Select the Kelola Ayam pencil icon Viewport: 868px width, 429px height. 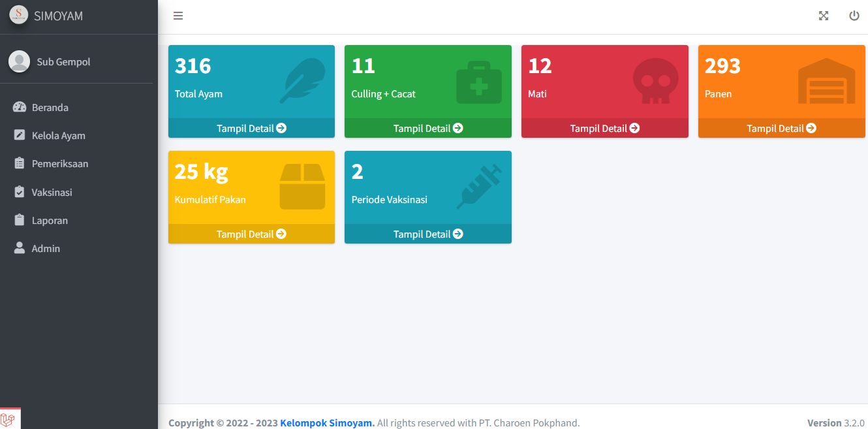click(19, 135)
